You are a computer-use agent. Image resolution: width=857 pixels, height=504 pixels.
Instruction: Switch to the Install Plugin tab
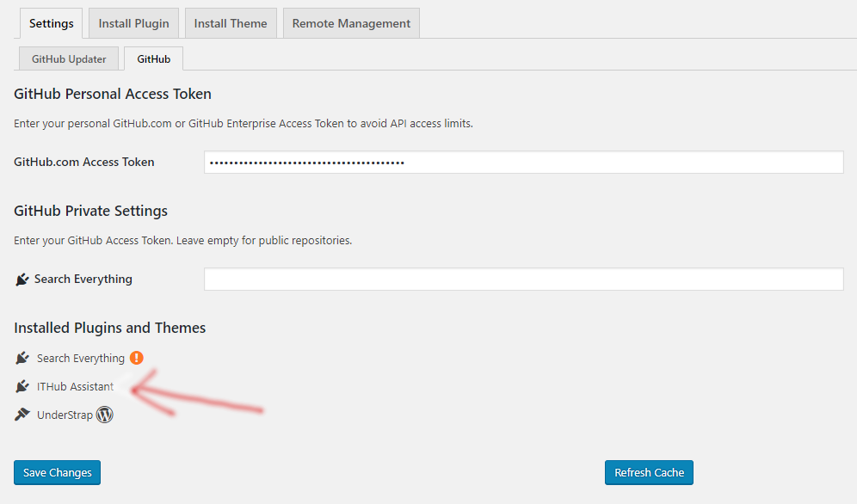tap(133, 23)
